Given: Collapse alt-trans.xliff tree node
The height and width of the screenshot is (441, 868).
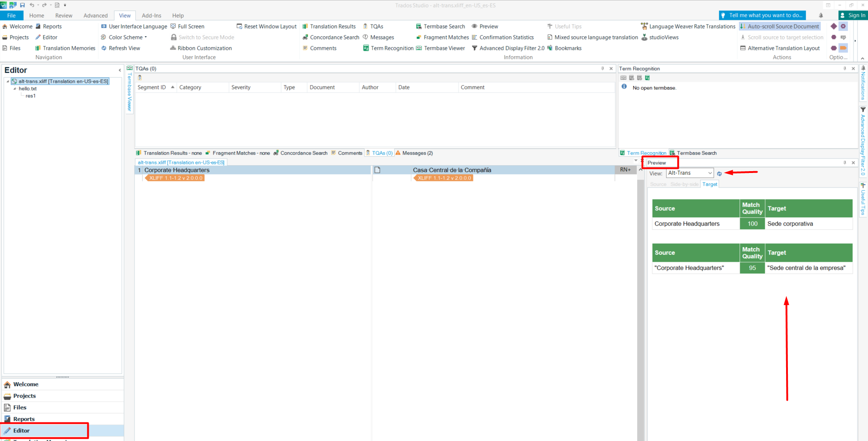Looking at the screenshot, I should click(8, 81).
